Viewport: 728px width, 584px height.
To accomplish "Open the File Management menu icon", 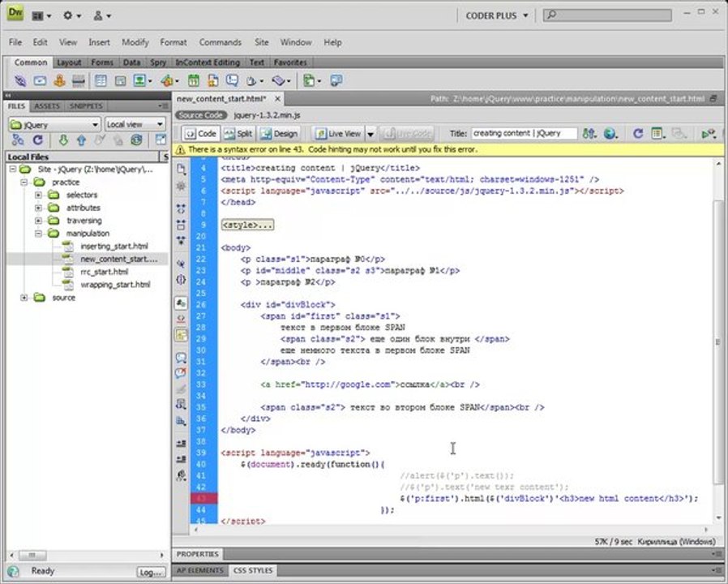I will (589, 134).
